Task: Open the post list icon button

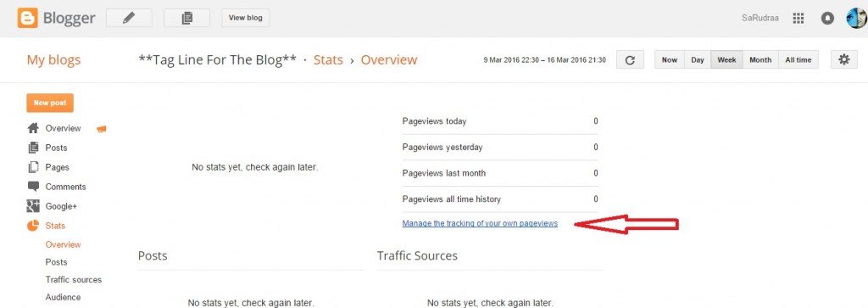Action: coord(187,18)
